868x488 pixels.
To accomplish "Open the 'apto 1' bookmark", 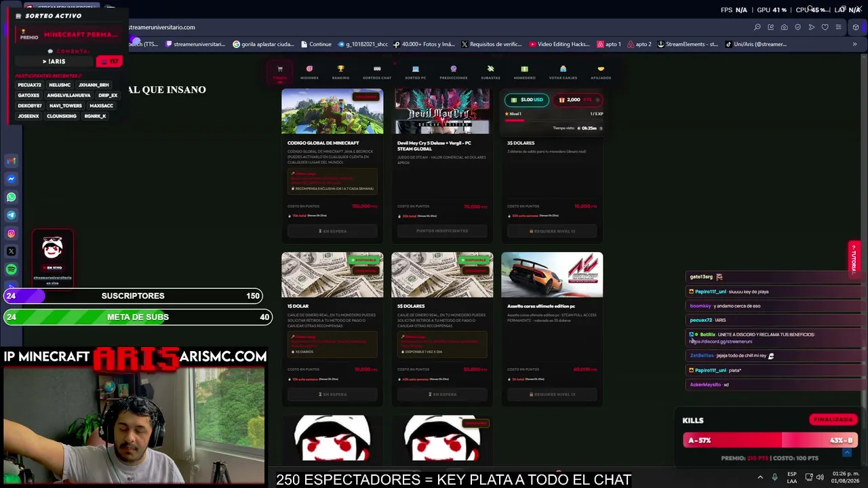I will (x=609, y=44).
